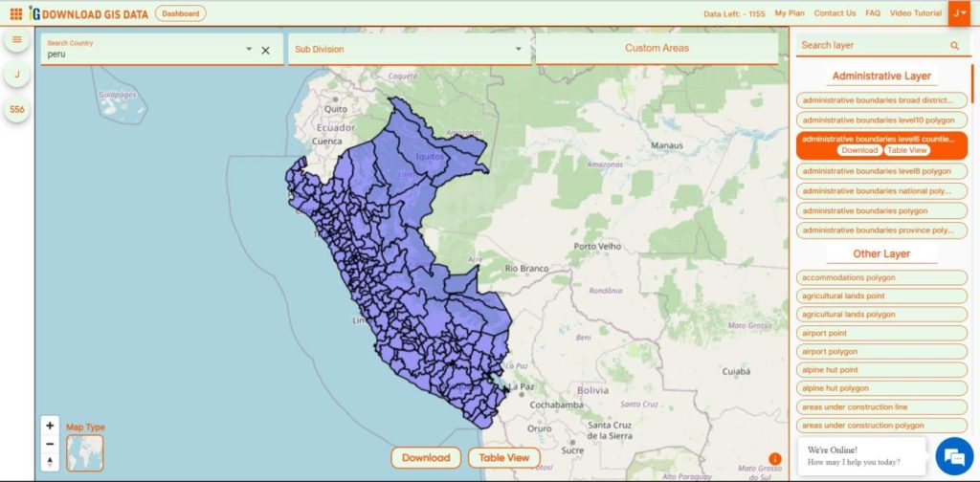980x482 pixels.
Task: Click the IGIS Download GIS Data logo
Action: pos(88,13)
